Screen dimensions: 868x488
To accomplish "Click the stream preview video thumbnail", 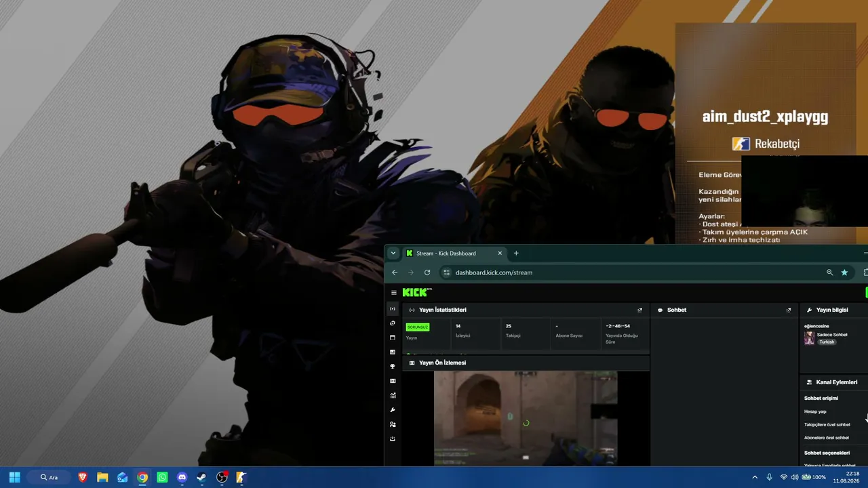I will click(x=526, y=418).
